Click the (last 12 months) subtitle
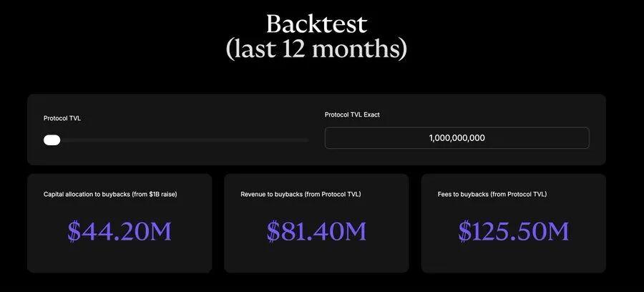The height and width of the screenshot is (292, 644). [x=316, y=49]
